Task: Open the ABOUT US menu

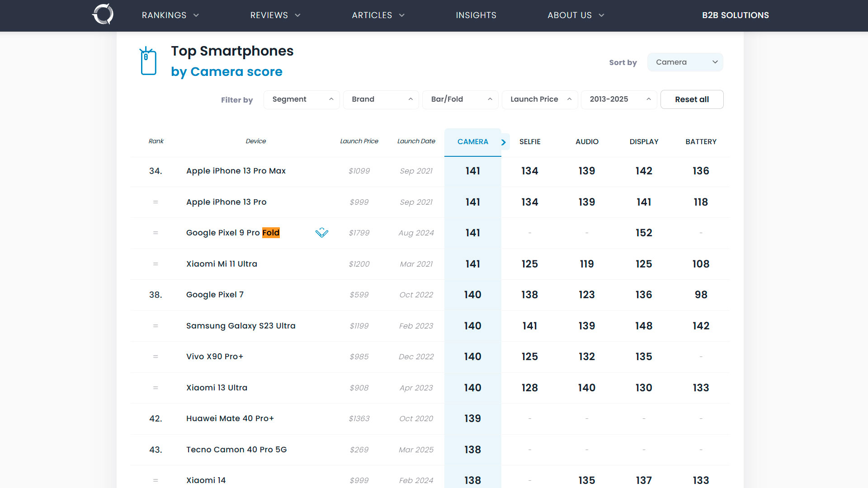Action: click(576, 15)
